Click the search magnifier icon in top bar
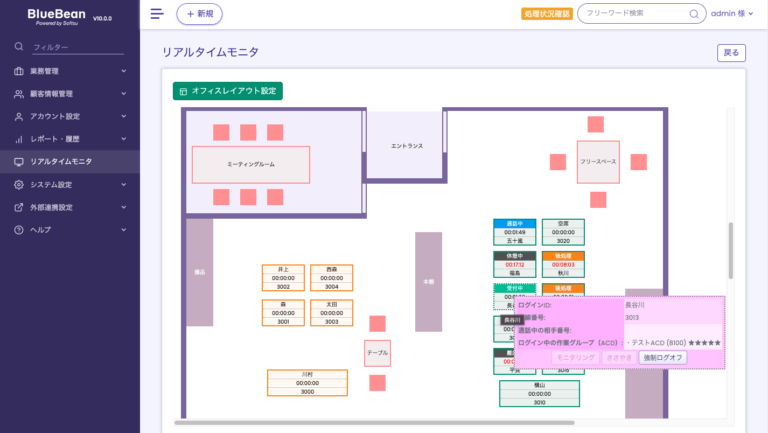Image resolution: width=768 pixels, height=433 pixels. click(694, 14)
